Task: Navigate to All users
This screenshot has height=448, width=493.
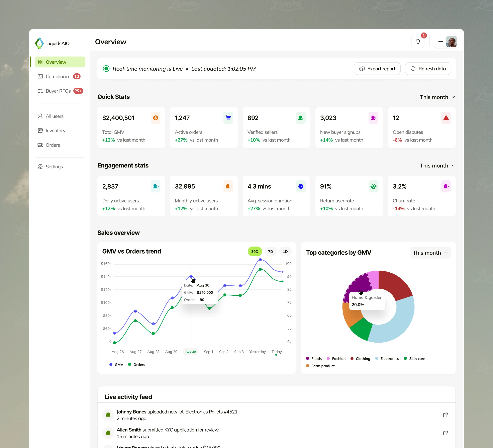Action: pyautogui.click(x=60, y=116)
